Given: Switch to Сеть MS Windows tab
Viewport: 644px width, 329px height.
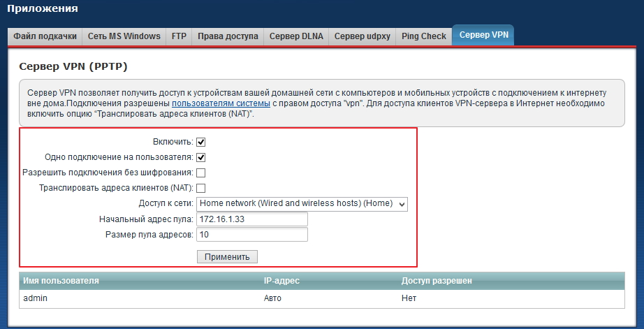Looking at the screenshot, I should coord(124,36).
